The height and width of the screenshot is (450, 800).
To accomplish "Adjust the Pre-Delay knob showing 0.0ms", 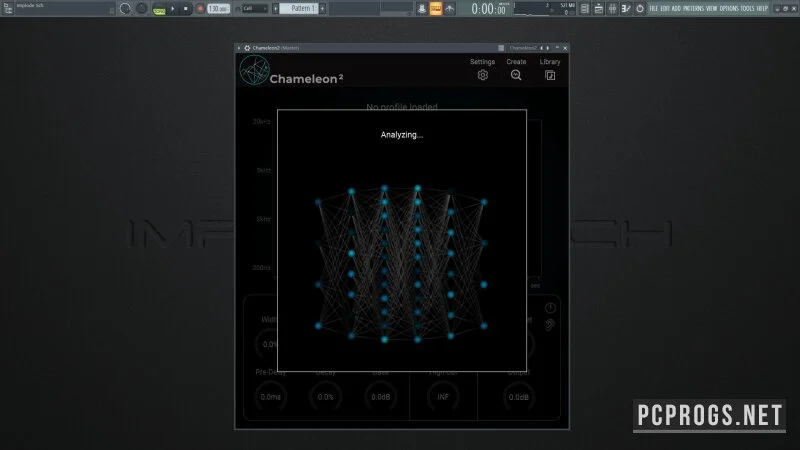I will pos(270,397).
